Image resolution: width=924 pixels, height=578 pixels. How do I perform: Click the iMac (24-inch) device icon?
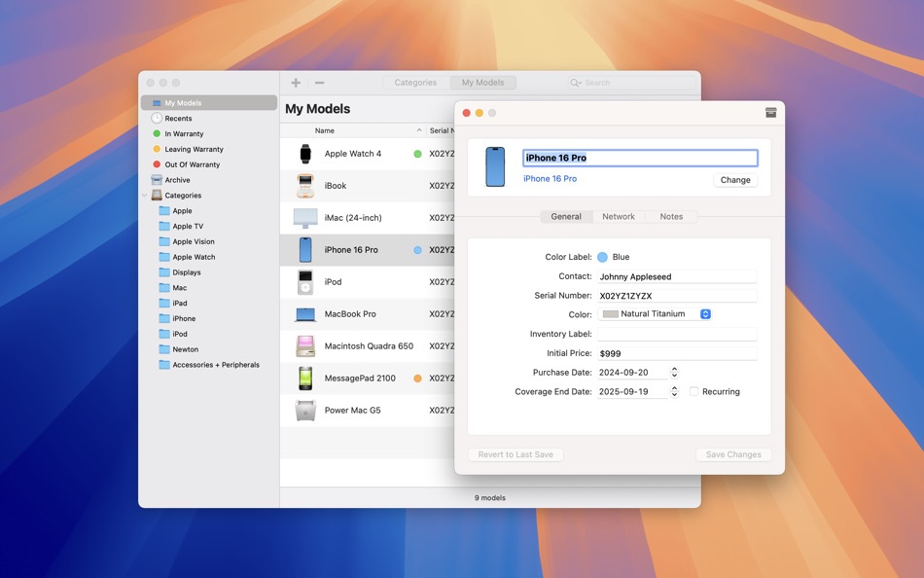pyautogui.click(x=305, y=218)
